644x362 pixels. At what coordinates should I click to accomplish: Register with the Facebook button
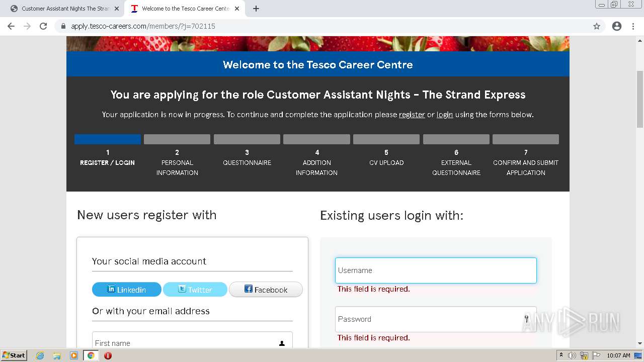point(266,290)
